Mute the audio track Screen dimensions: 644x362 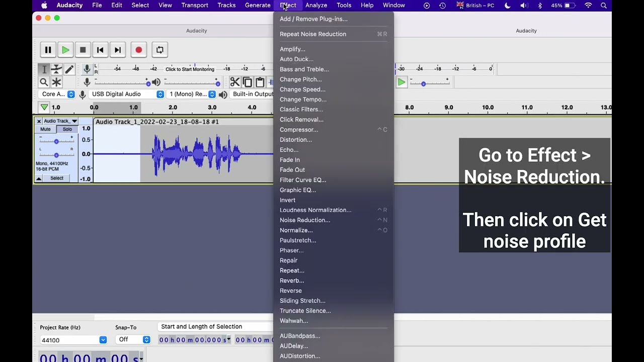(45, 129)
